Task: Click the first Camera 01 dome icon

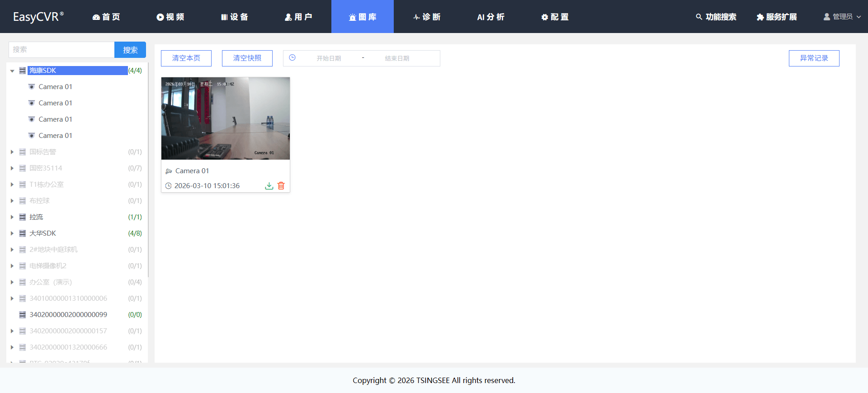Action: [x=32, y=87]
